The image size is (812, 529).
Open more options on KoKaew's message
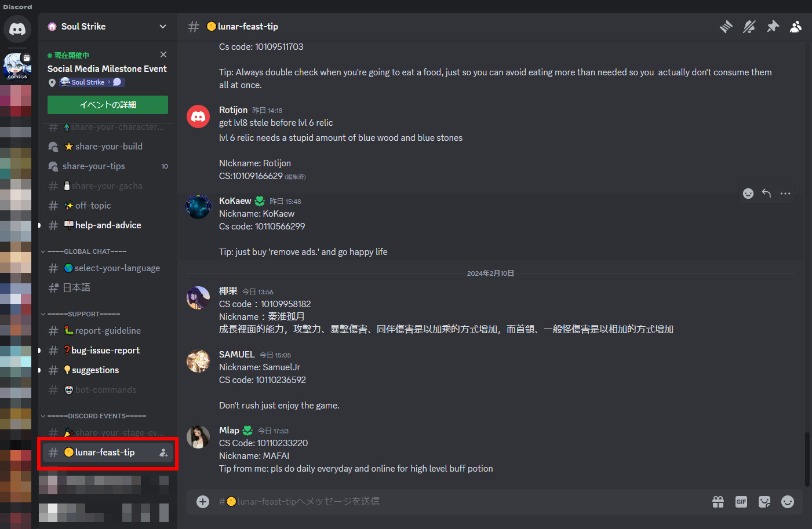tap(785, 194)
